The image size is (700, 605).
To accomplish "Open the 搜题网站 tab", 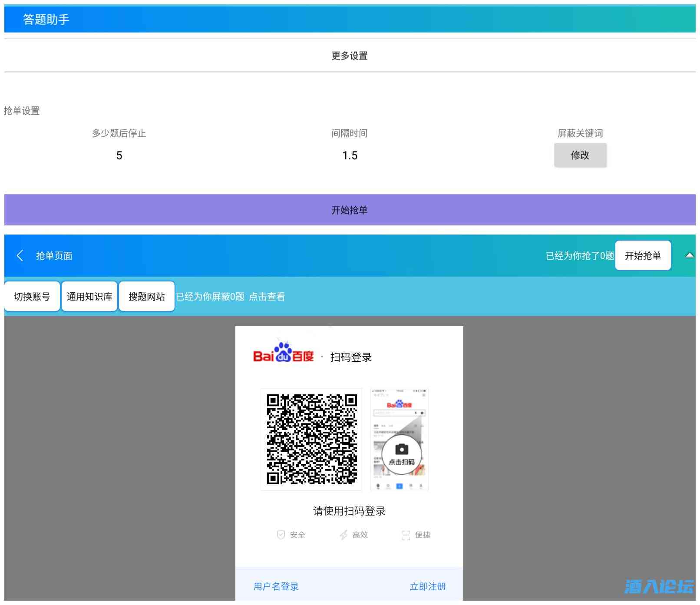I will [x=147, y=297].
